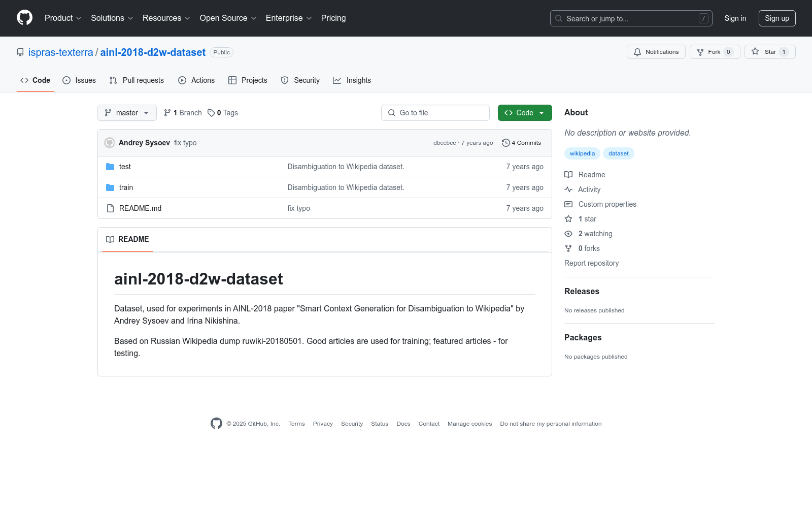Viewport: 812px width, 508px height.
Task: Open the master branch selector
Action: tap(127, 113)
